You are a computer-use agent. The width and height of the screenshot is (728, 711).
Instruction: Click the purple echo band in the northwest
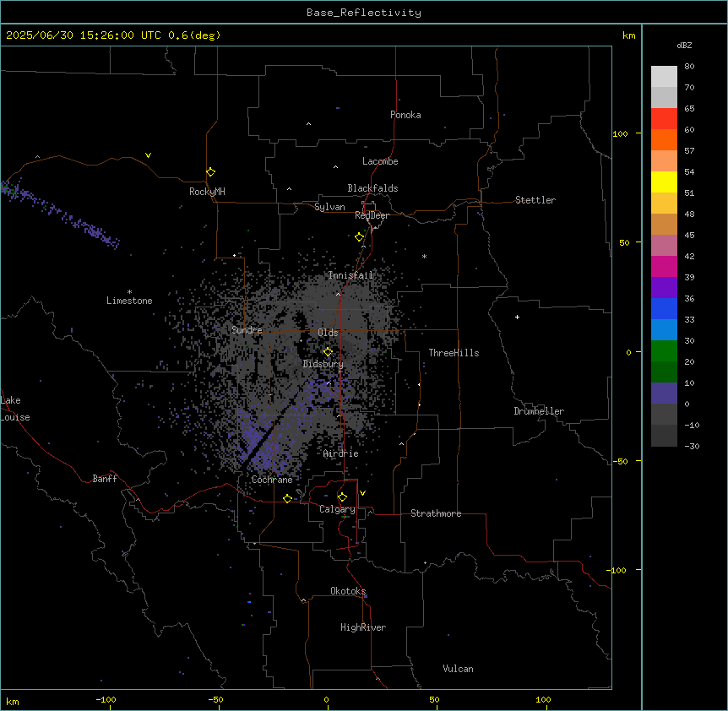pos(60,214)
